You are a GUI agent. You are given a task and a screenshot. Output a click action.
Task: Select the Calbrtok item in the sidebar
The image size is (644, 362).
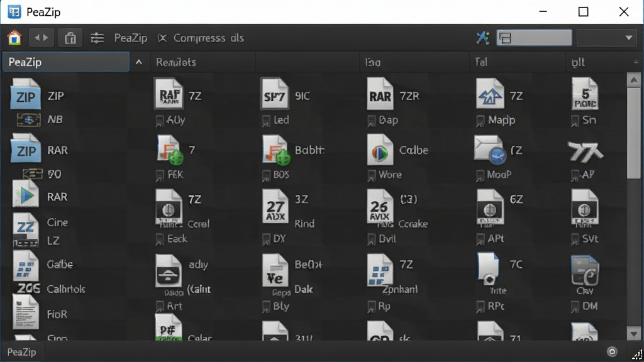[x=66, y=289]
